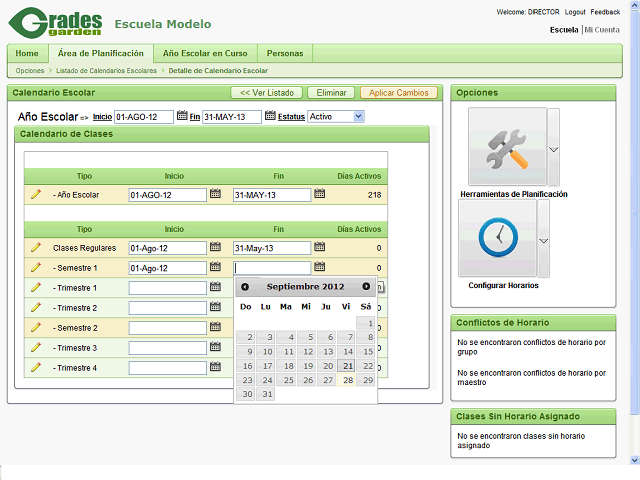The image size is (640, 480).
Task: Open Inicio calendar icon for Semestre 2
Action: click(x=215, y=327)
